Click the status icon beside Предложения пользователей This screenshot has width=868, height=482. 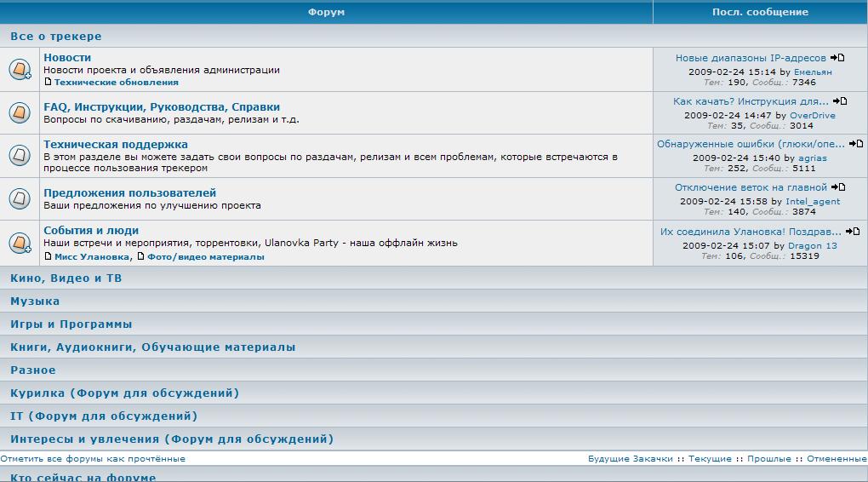(20, 198)
